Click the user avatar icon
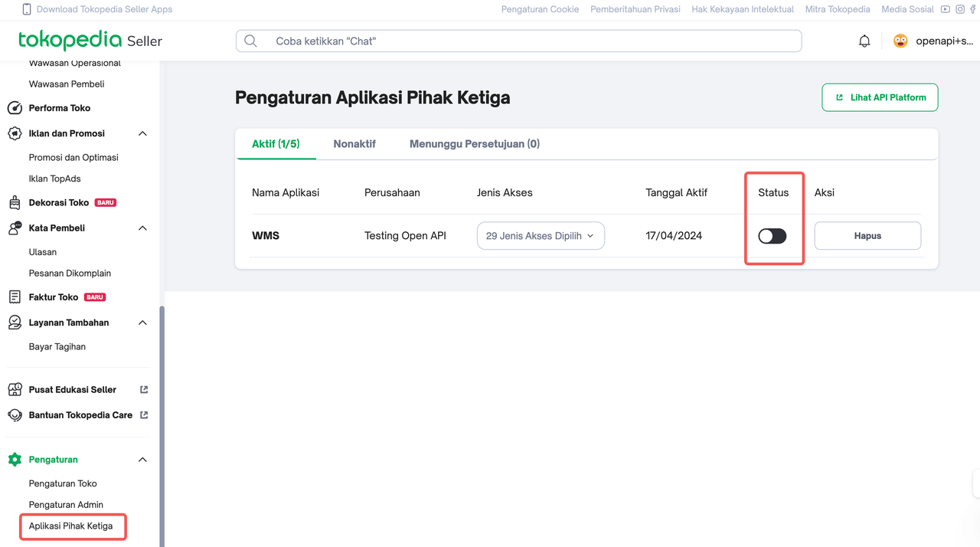980x547 pixels. click(x=900, y=41)
